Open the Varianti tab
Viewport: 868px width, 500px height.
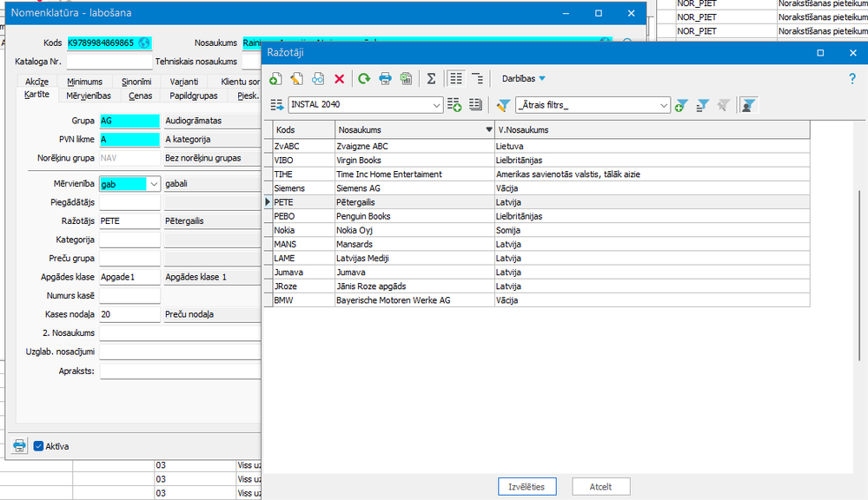(x=184, y=82)
